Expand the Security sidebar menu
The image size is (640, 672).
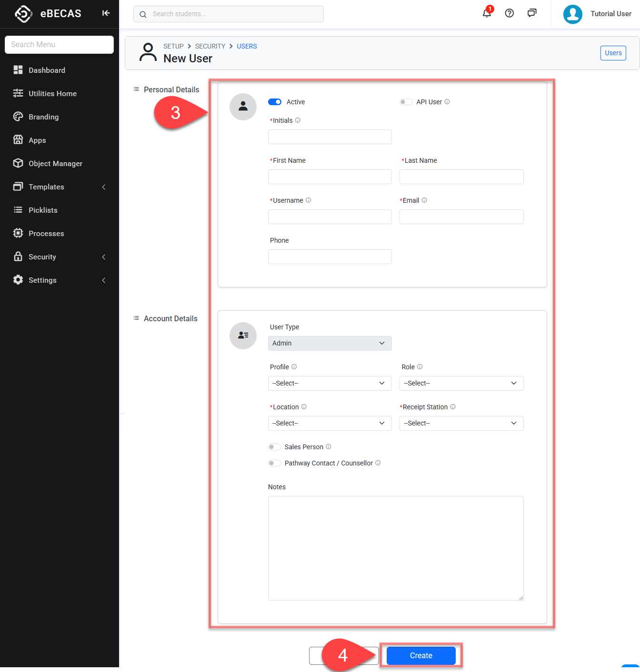coord(59,257)
